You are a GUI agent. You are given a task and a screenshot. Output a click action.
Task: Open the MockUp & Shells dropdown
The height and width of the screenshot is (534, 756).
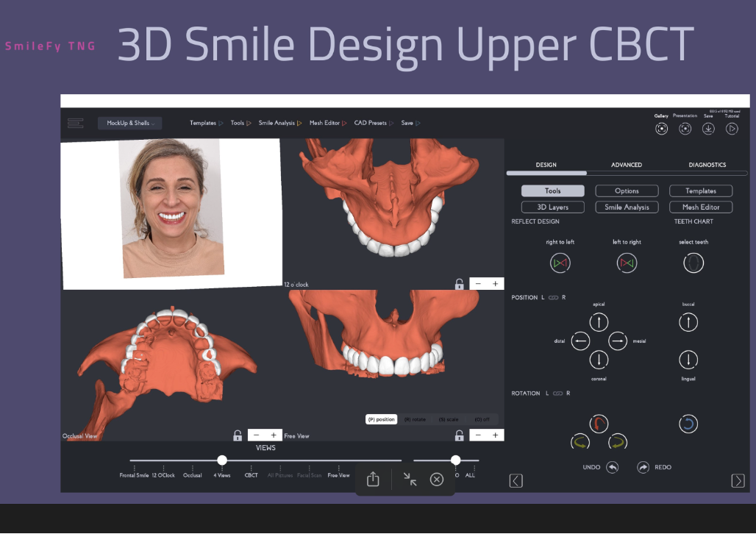pos(130,123)
